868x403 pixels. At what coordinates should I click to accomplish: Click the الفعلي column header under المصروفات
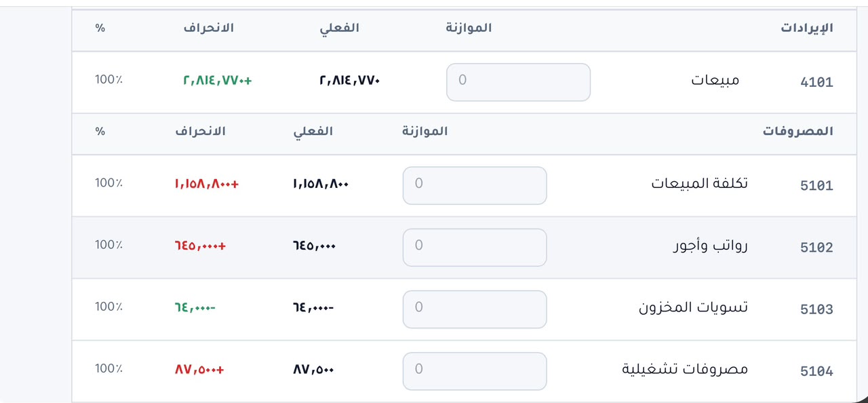click(x=313, y=131)
